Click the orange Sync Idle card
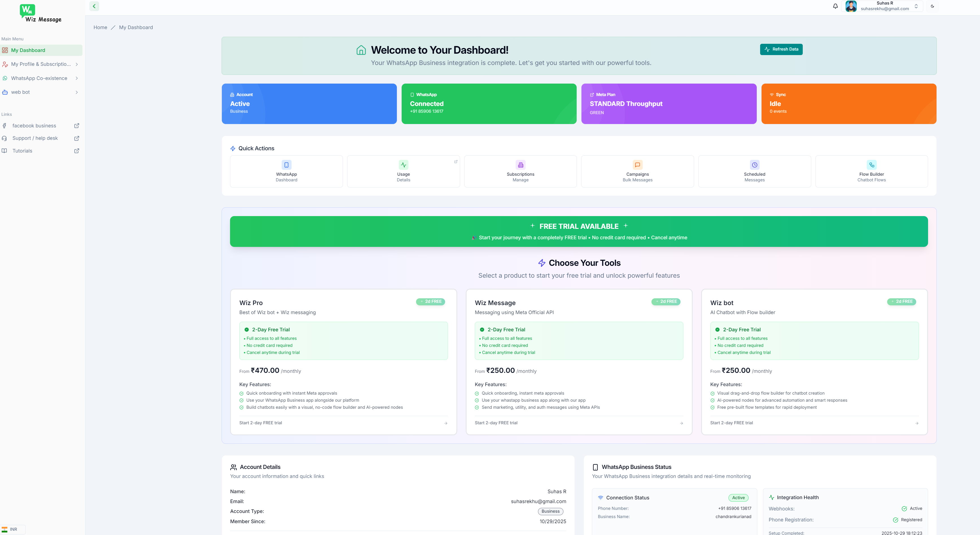The width and height of the screenshot is (980, 535). coord(848,104)
